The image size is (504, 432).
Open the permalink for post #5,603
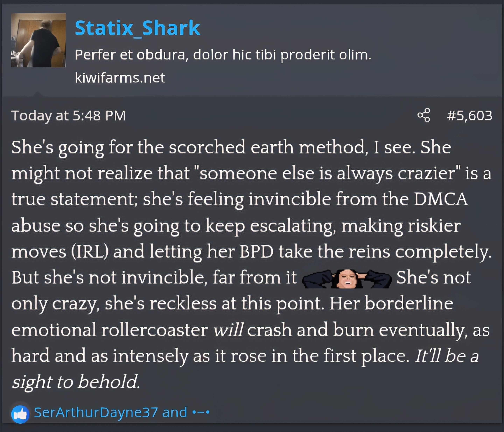(x=470, y=116)
